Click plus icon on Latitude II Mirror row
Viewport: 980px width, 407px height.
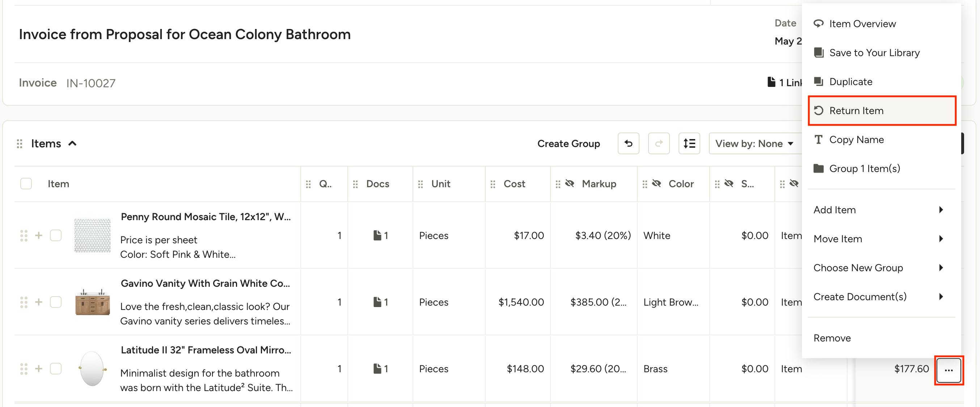38,369
